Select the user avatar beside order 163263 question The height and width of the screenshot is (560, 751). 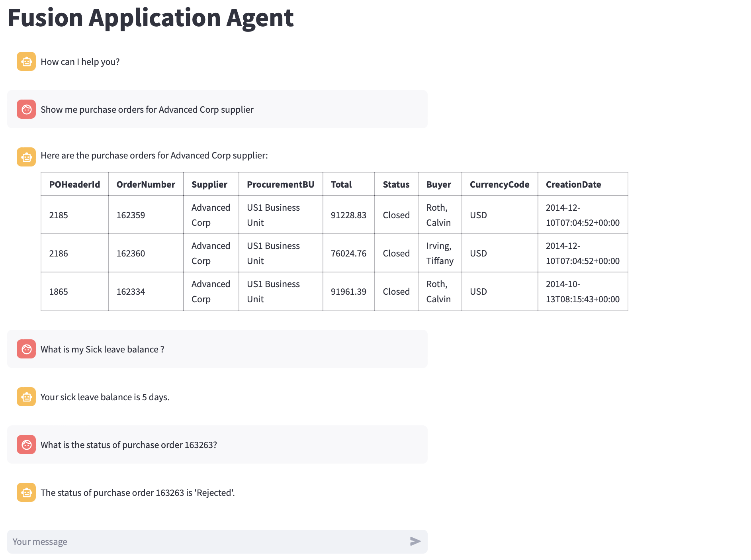click(x=25, y=444)
